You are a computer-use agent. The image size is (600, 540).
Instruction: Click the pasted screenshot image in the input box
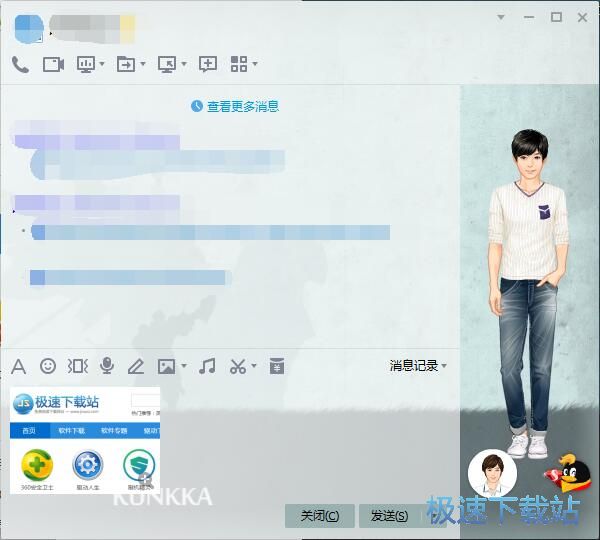[x=85, y=440]
